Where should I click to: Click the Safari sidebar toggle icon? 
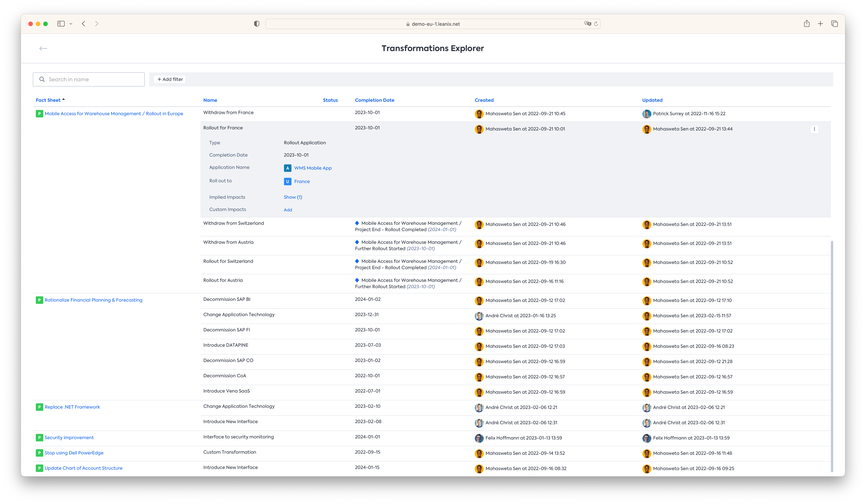61,24
